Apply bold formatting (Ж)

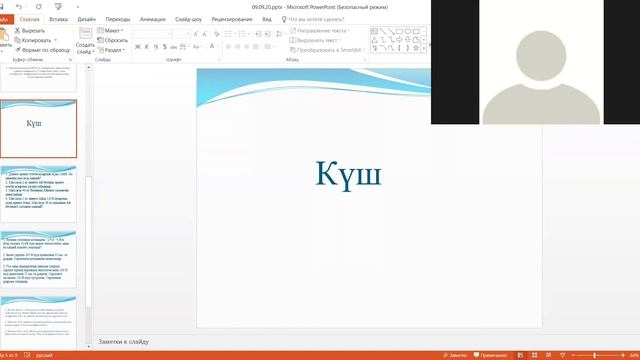coord(138,47)
